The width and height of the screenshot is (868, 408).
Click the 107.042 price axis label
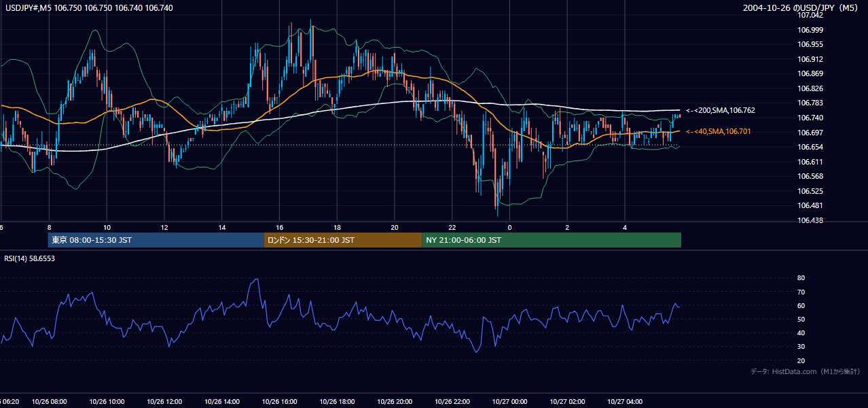click(811, 15)
